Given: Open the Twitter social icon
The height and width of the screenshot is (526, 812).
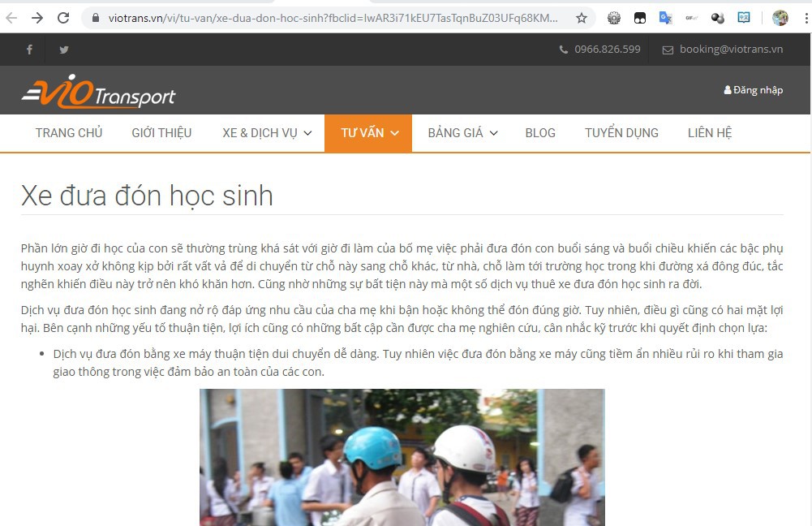Looking at the screenshot, I should 63,50.
